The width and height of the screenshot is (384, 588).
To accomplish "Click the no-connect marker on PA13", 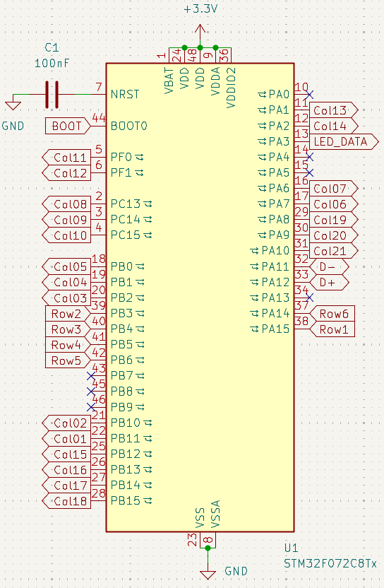I will [x=309, y=298].
